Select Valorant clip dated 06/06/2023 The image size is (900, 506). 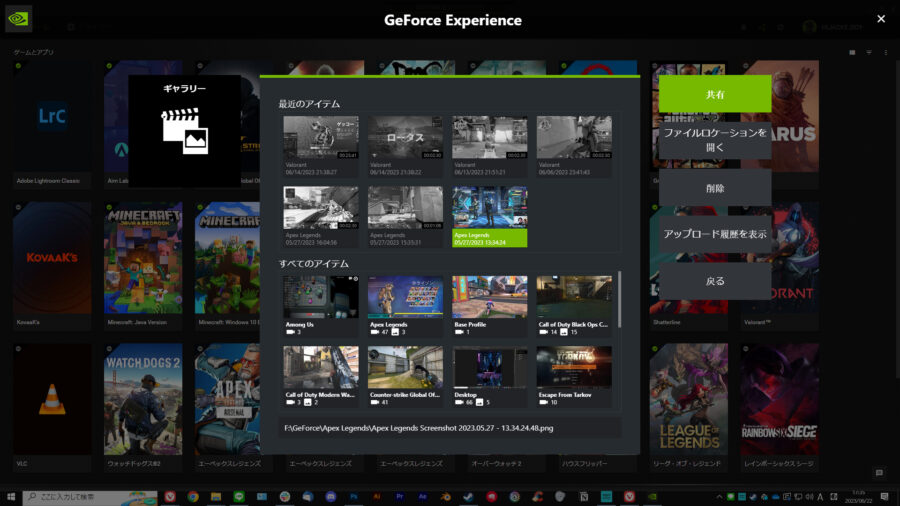tap(573, 146)
